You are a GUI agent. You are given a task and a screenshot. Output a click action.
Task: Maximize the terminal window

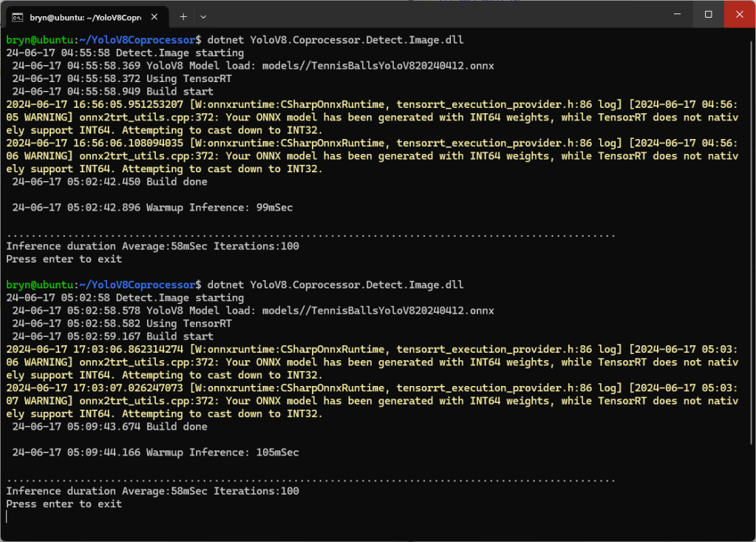[708, 15]
